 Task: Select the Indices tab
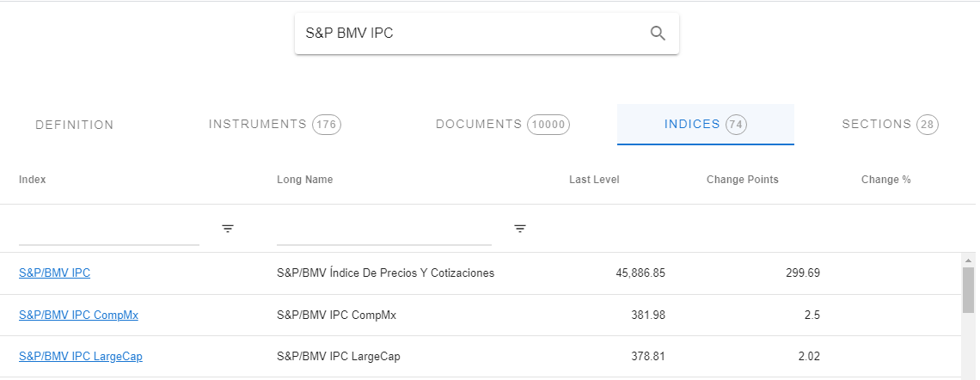point(706,125)
